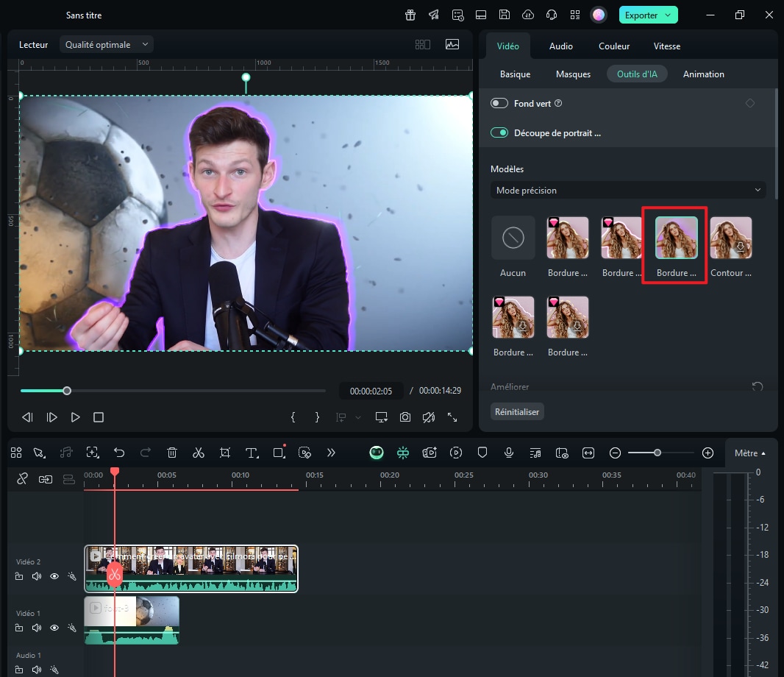Switch to the Audio tab

tap(560, 46)
